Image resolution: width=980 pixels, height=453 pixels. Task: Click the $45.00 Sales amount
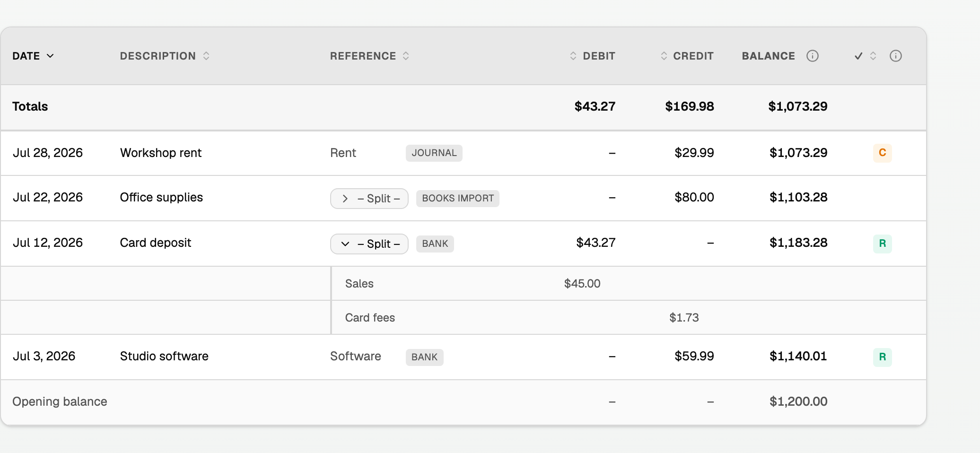point(582,284)
